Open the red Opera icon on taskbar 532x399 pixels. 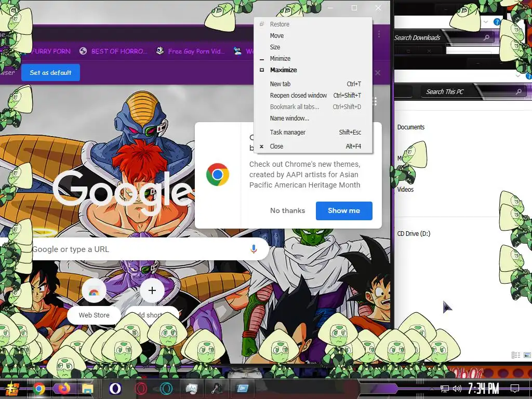tap(141, 389)
